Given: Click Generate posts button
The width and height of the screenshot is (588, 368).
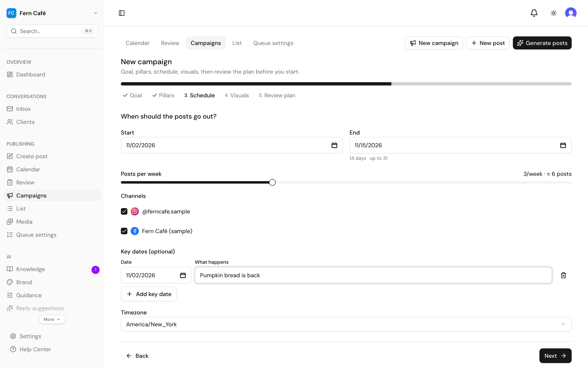Looking at the screenshot, I should (x=542, y=43).
